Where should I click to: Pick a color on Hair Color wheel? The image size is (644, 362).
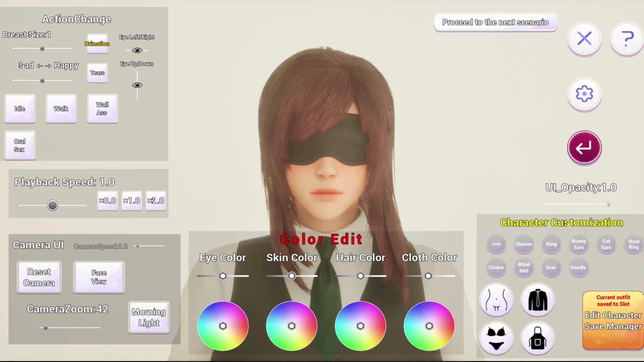click(x=360, y=326)
